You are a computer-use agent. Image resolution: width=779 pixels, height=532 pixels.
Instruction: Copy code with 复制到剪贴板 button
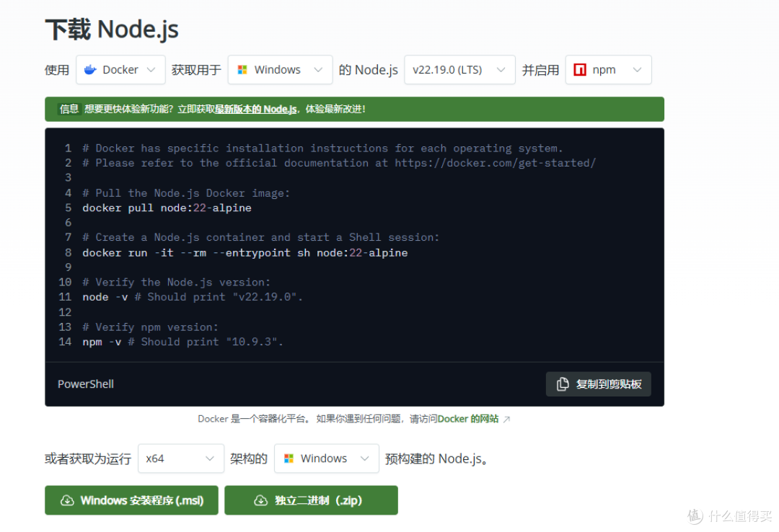point(598,384)
